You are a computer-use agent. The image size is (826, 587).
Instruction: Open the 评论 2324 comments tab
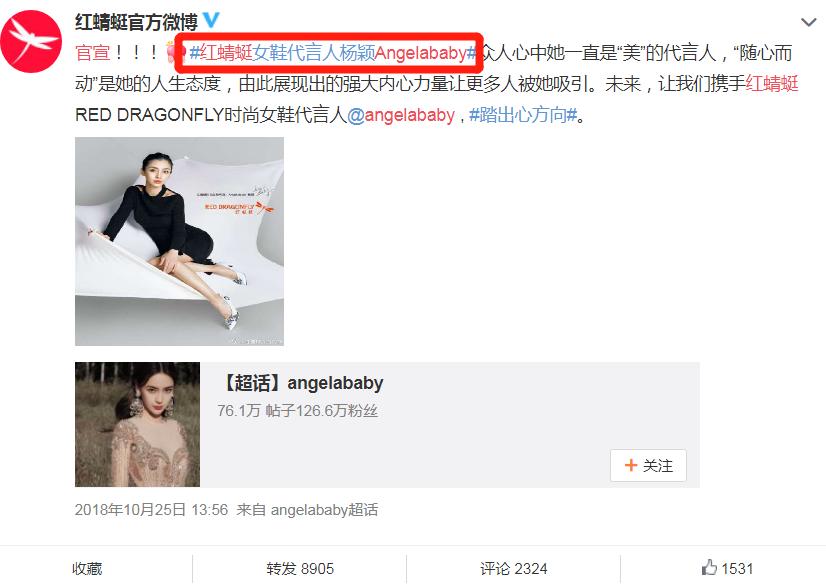click(x=514, y=569)
